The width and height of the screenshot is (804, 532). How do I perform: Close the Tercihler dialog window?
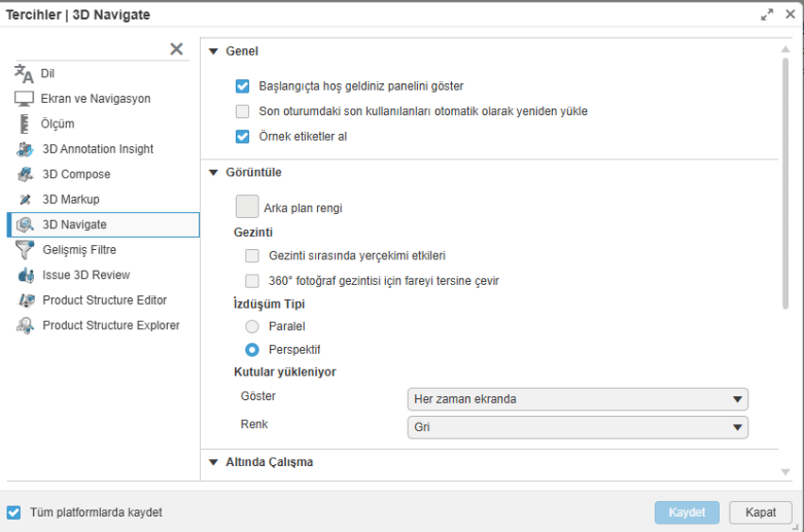point(790,14)
